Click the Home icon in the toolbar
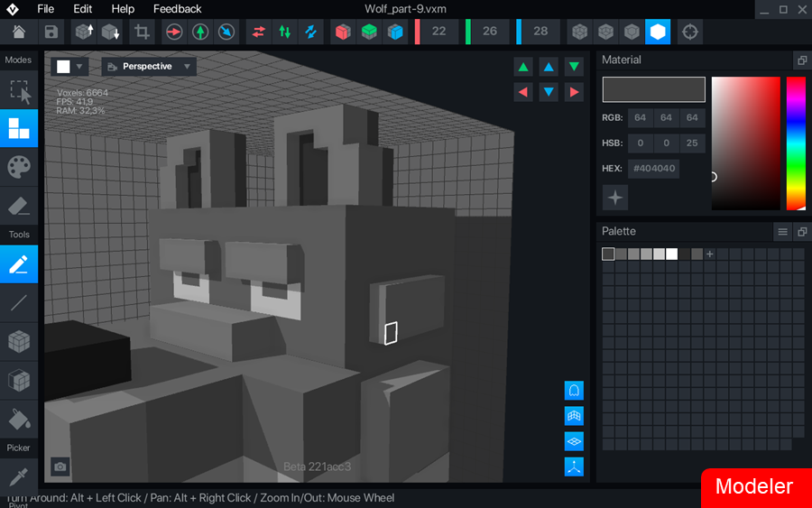Screen dimensions: 812x508 pyautogui.click(x=18, y=32)
